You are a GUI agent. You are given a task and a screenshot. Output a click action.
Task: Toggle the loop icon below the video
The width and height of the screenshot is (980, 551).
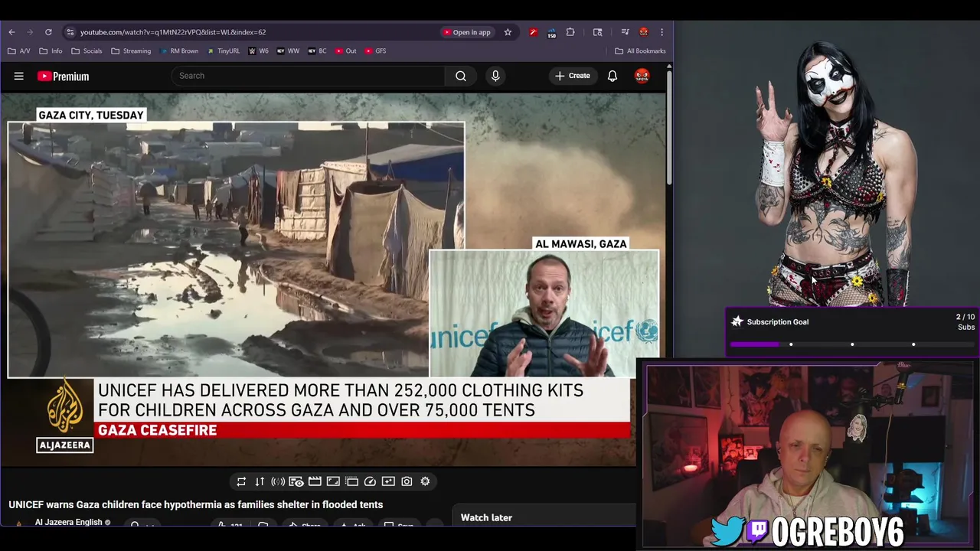(241, 481)
